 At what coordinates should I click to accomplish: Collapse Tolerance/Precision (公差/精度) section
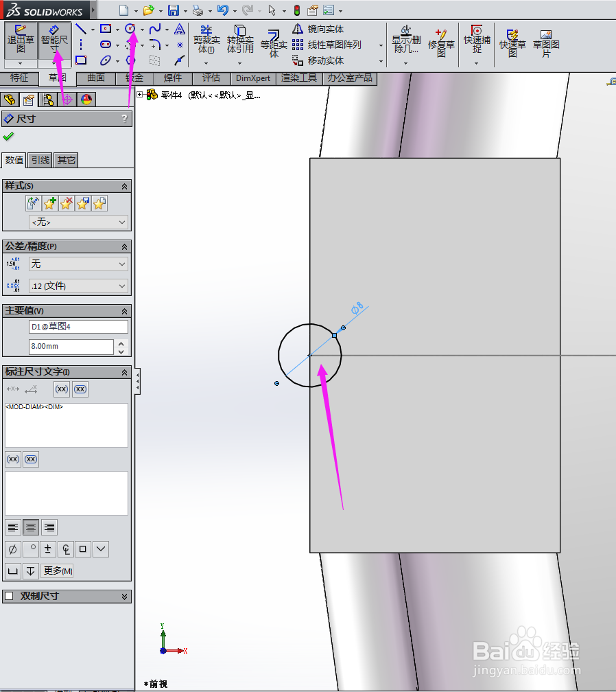click(x=124, y=246)
